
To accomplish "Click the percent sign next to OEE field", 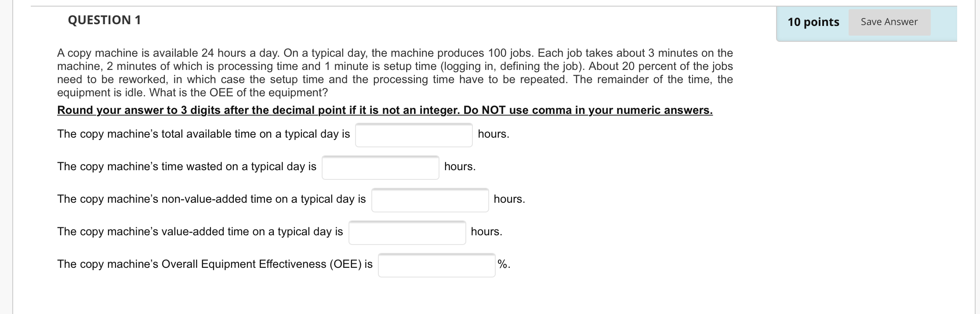I will (504, 264).
